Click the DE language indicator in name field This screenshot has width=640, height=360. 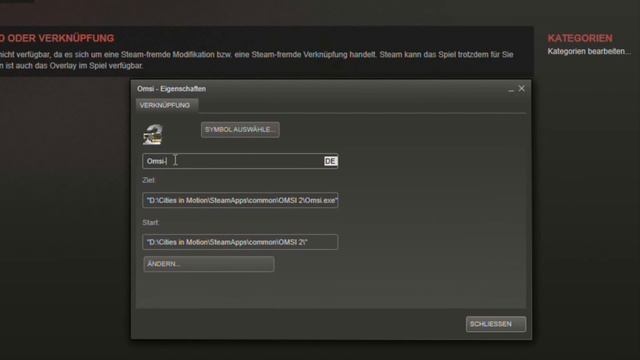point(330,161)
